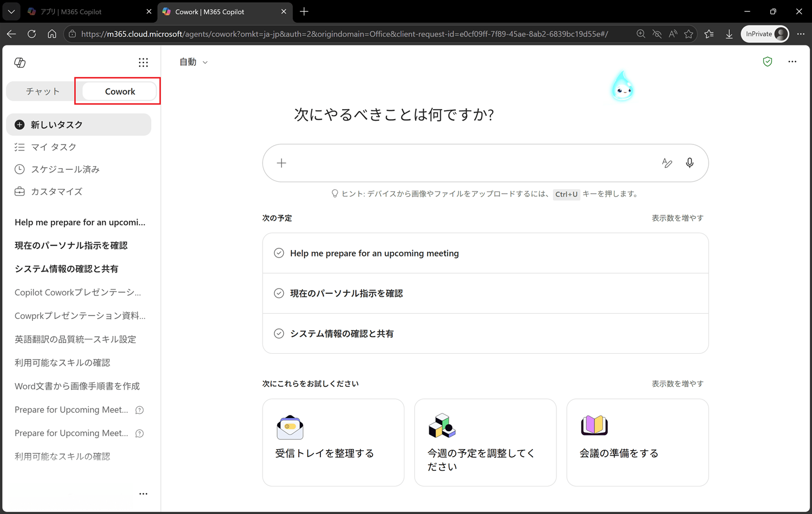Open Word文書から画像手順書を作成 history item

tap(77, 386)
